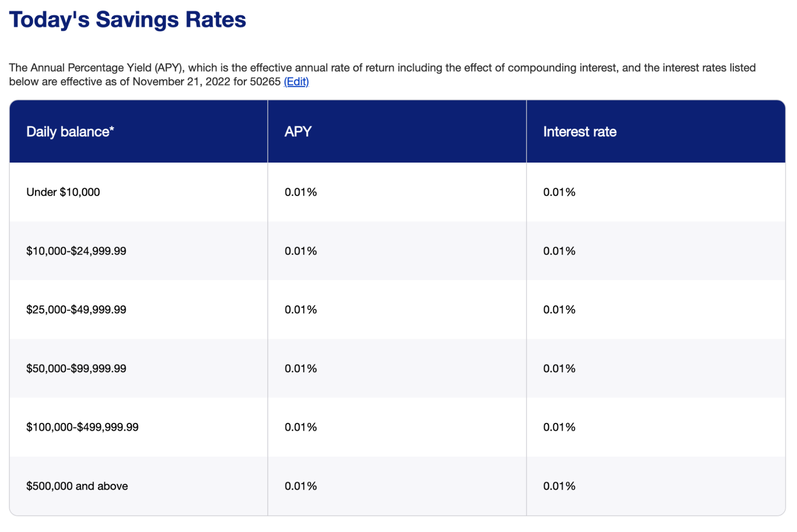Click the interest rate for $500,000 and above
Image resolution: width=797 pixels, height=532 pixels.
(559, 486)
